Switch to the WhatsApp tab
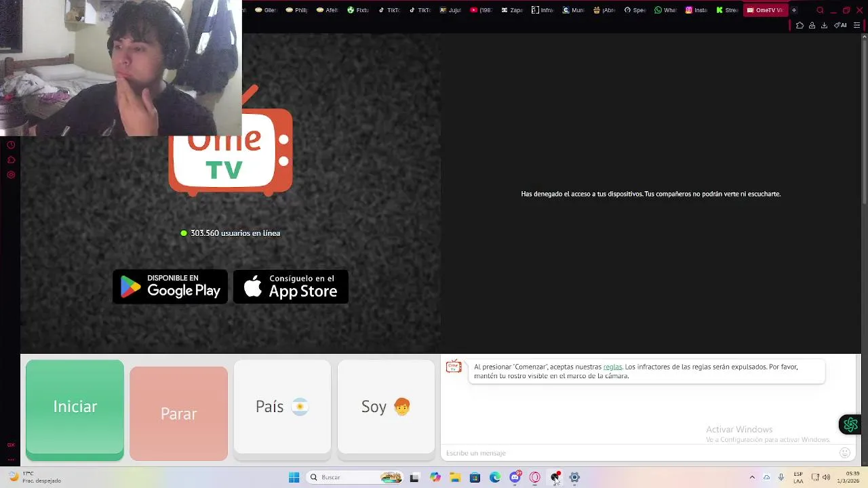The width and height of the screenshot is (868, 488). click(x=666, y=10)
